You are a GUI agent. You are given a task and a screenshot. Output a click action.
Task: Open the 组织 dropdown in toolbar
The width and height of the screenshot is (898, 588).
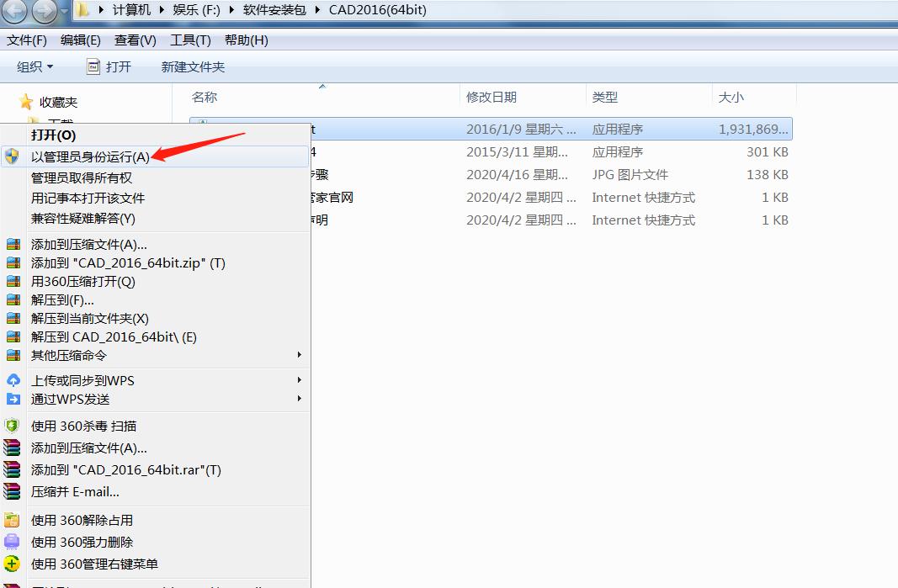[x=35, y=66]
